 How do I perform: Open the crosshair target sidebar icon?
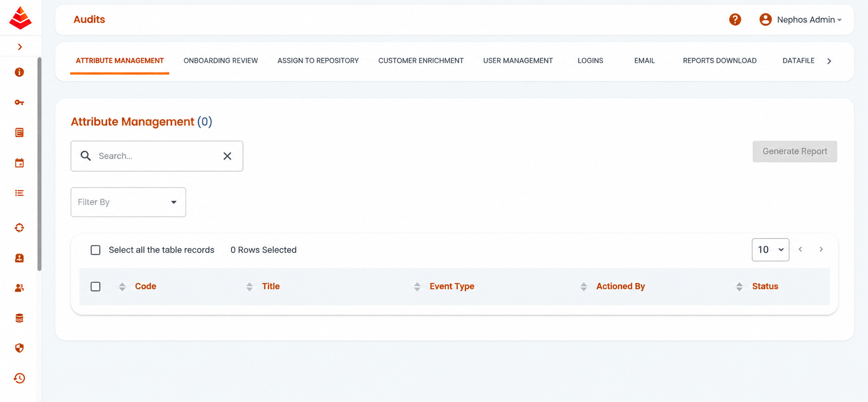(19, 228)
